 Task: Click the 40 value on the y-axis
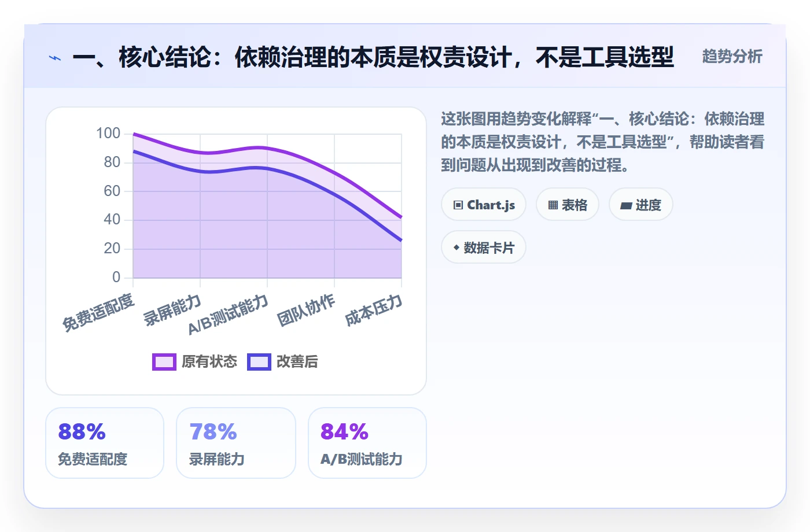(112, 220)
